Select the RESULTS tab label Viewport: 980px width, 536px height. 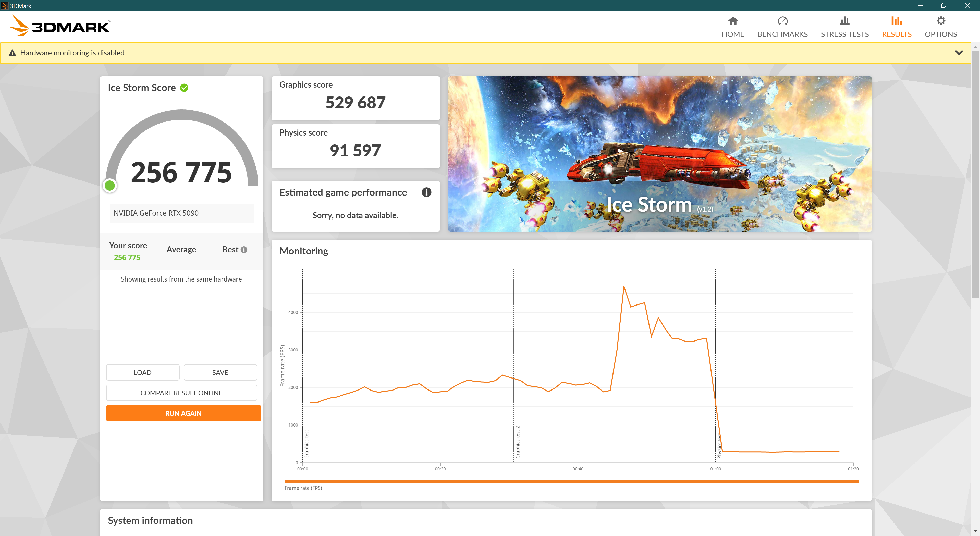(897, 34)
